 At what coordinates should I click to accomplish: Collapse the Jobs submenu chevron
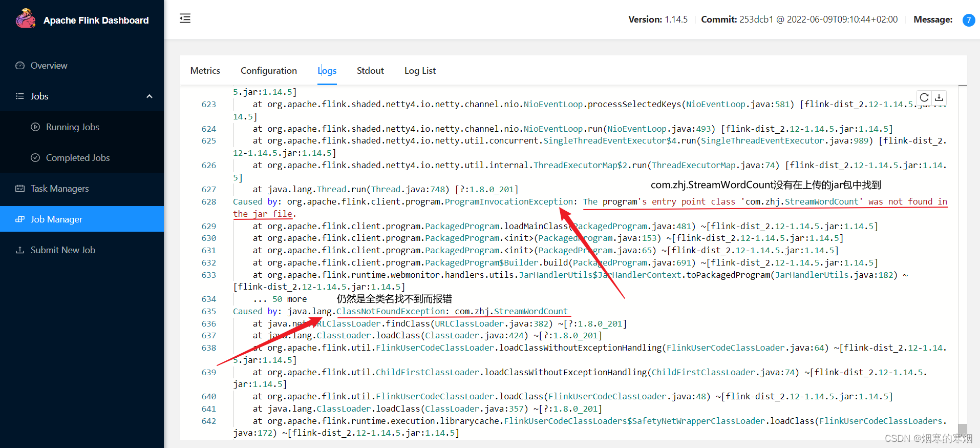(150, 96)
